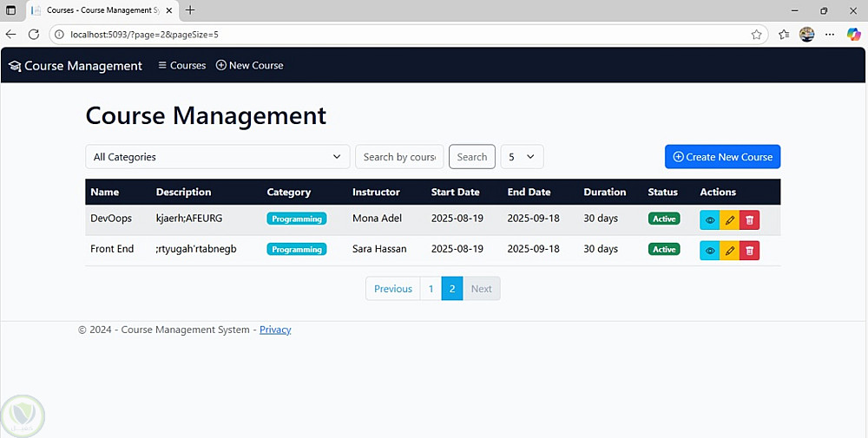868x438 pixels.
Task: View details of the Front End course
Action: [x=710, y=251]
